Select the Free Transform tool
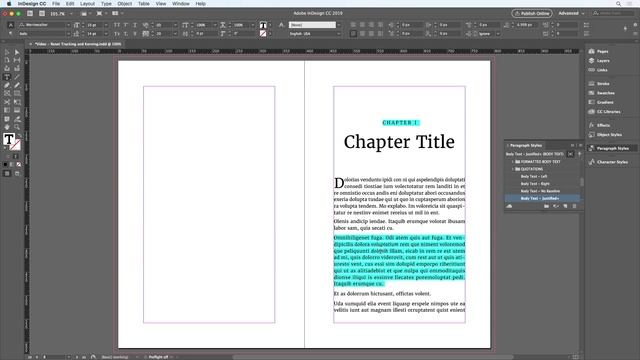The image size is (640, 360). pos(17,102)
